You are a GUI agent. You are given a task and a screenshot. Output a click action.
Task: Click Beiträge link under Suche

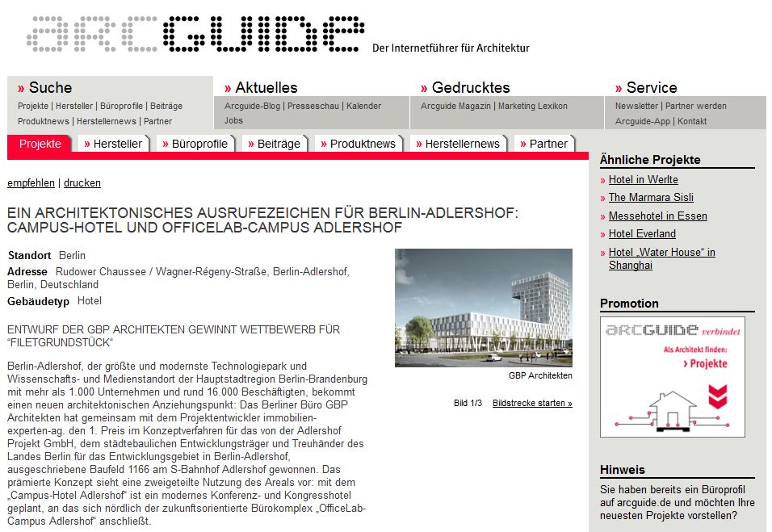166,106
